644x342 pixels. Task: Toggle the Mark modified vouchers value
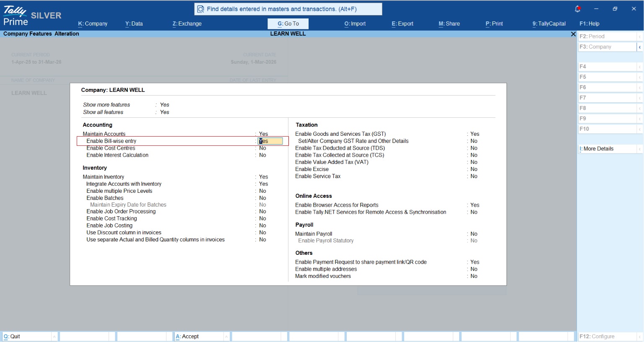(x=474, y=277)
